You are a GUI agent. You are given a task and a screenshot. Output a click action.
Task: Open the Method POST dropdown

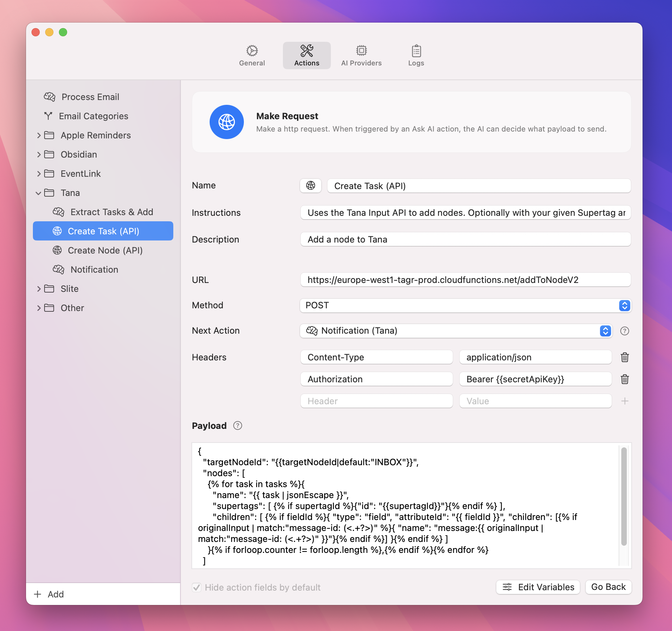click(465, 305)
